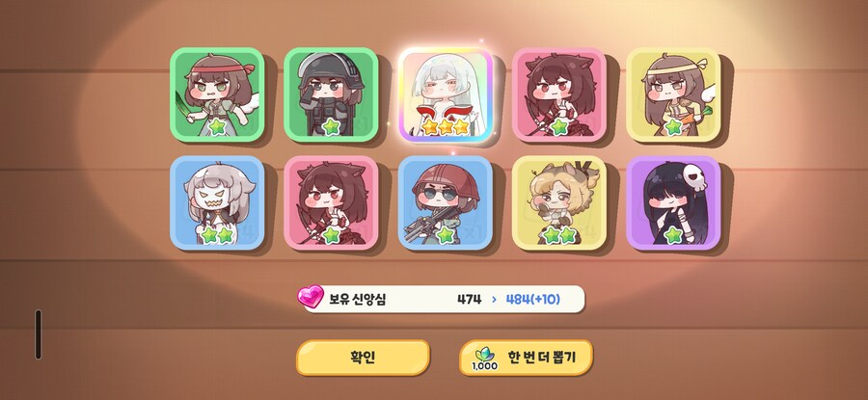Tap the three gold stars rating
Screen dimensions: 868x400
(445, 127)
